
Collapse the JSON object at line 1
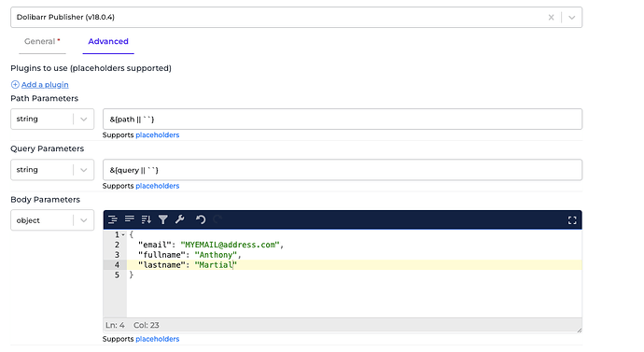(x=123, y=235)
